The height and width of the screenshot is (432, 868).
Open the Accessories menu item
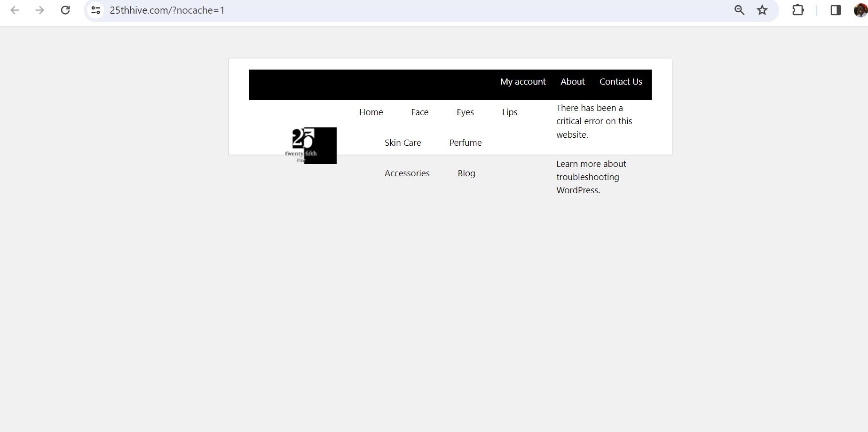coord(407,173)
